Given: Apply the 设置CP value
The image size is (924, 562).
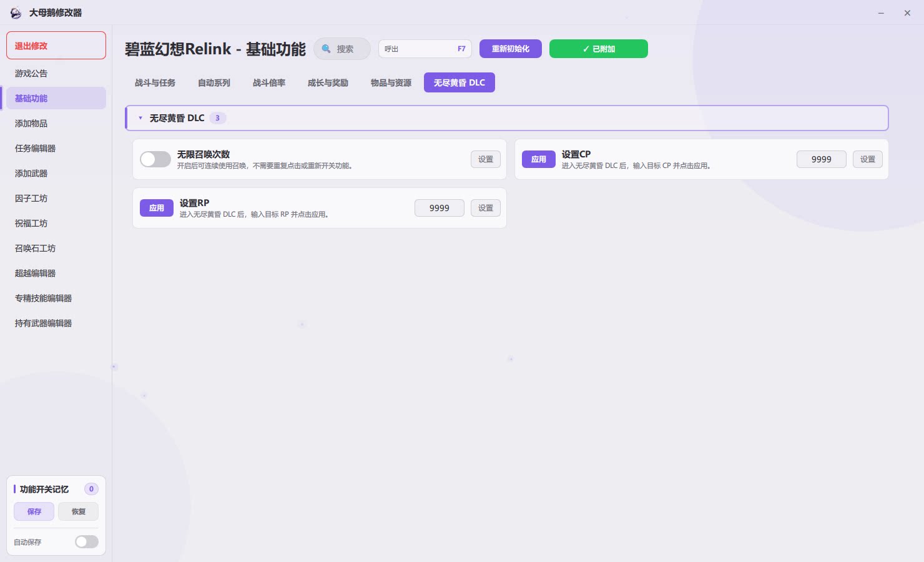Looking at the screenshot, I should pyautogui.click(x=539, y=159).
